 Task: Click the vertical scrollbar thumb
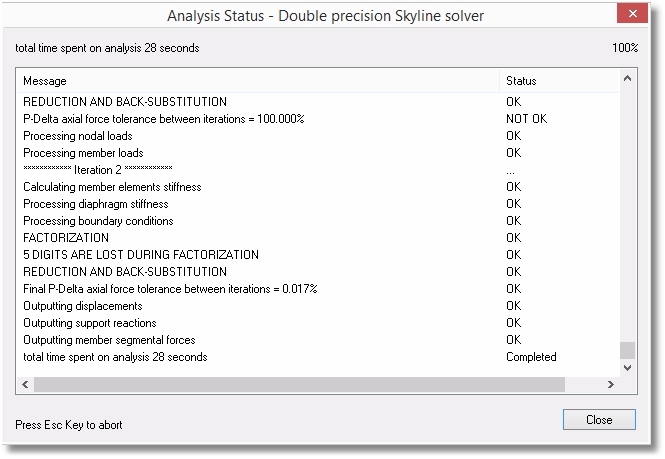pos(627,350)
